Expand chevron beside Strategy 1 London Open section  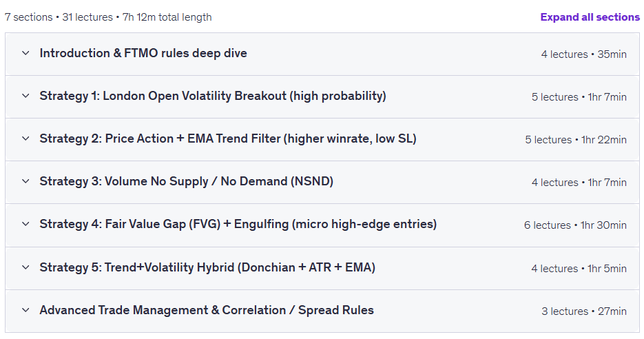click(25, 96)
